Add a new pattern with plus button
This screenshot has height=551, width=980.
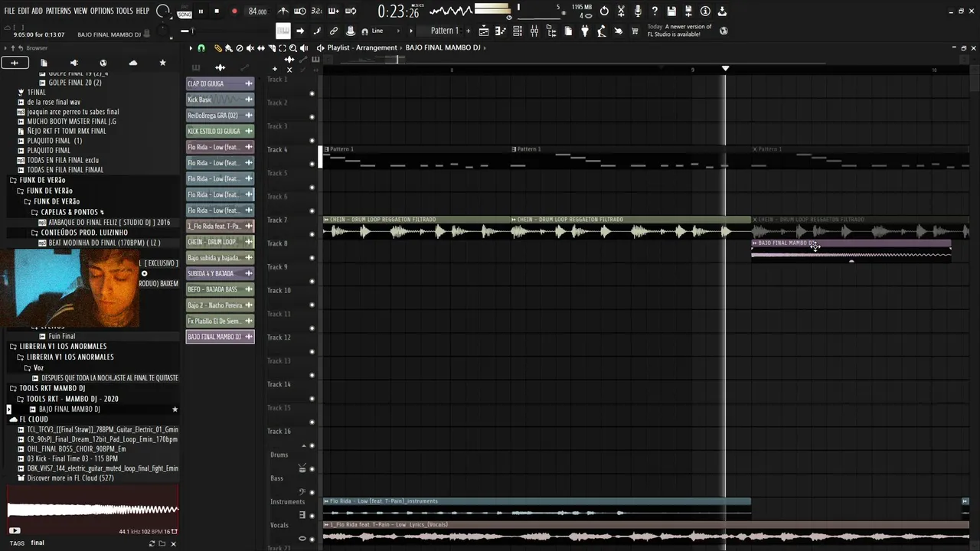click(468, 31)
